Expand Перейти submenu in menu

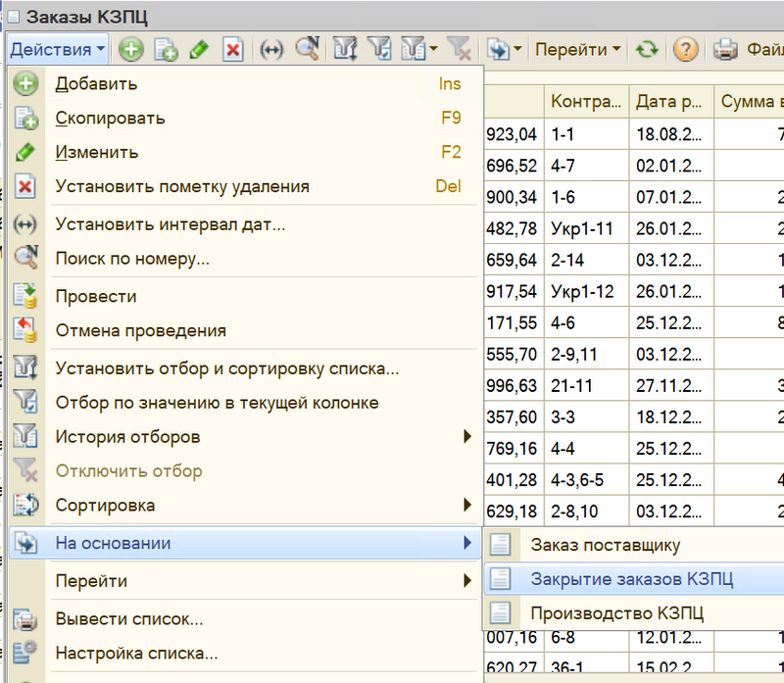pyautogui.click(x=244, y=581)
